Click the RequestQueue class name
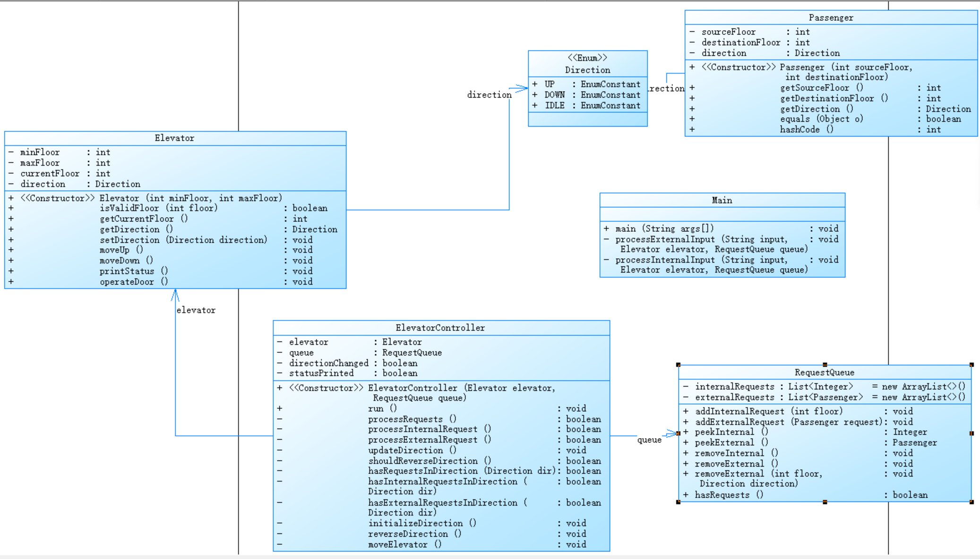The height and width of the screenshot is (559, 980). coord(824,373)
